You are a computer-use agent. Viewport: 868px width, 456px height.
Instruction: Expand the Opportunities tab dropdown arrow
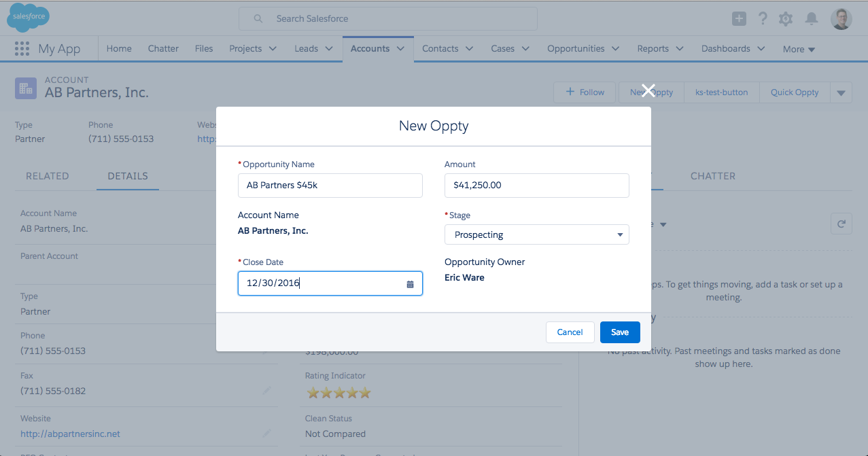[615, 49]
